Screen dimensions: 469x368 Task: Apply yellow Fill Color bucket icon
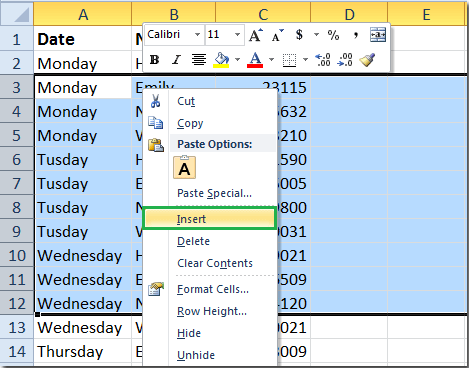(x=221, y=60)
